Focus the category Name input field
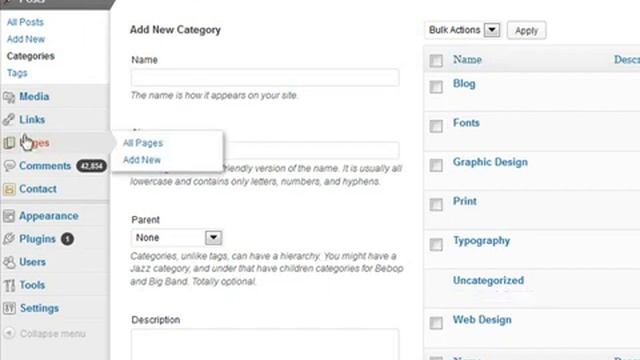 coord(265,78)
